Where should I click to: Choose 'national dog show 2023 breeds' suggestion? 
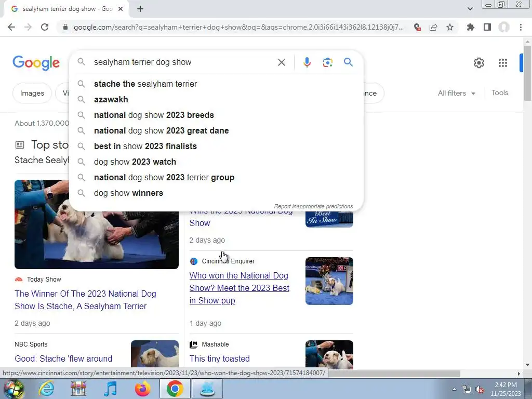coord(216,115)
